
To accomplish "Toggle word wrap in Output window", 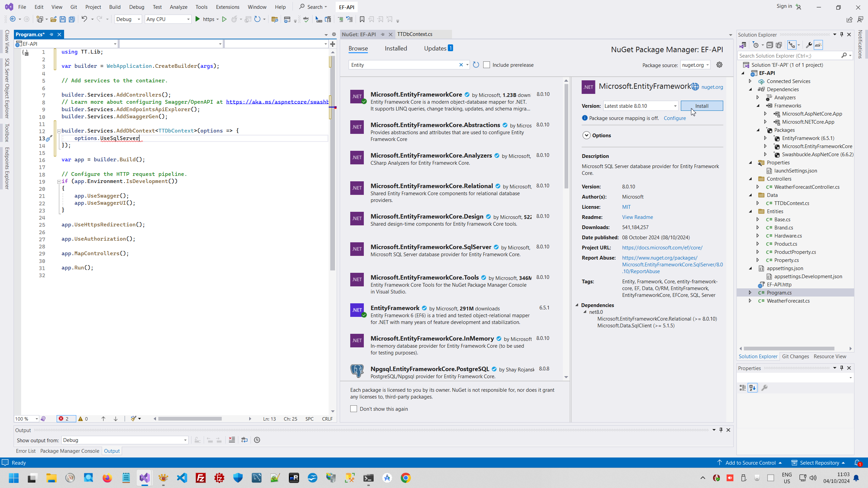I will (244, 440).
